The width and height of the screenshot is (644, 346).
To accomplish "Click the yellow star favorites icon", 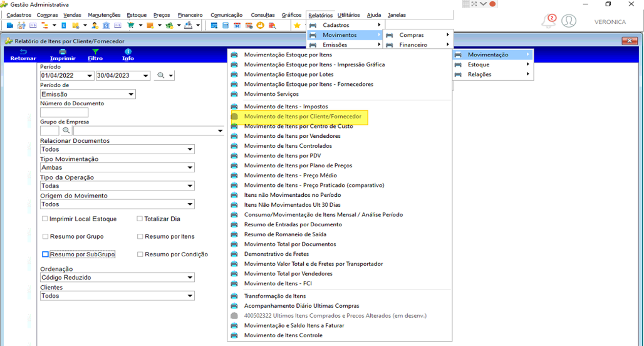I will pyautogui.click(x=297, y=26).
